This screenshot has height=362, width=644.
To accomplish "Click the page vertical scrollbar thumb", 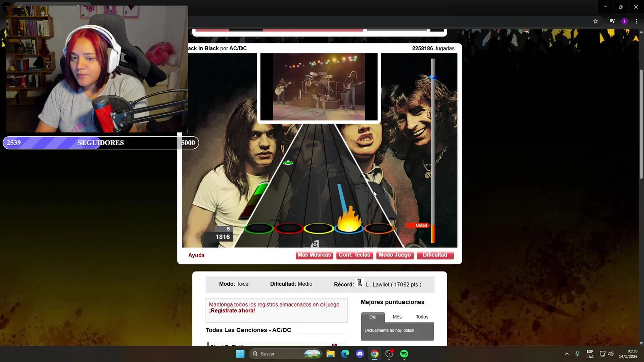I will (x=641, y=123).
